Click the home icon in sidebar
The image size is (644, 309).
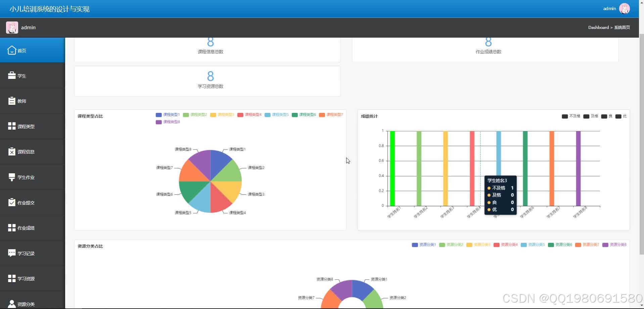pyautogui.click(x=12, y=50)
